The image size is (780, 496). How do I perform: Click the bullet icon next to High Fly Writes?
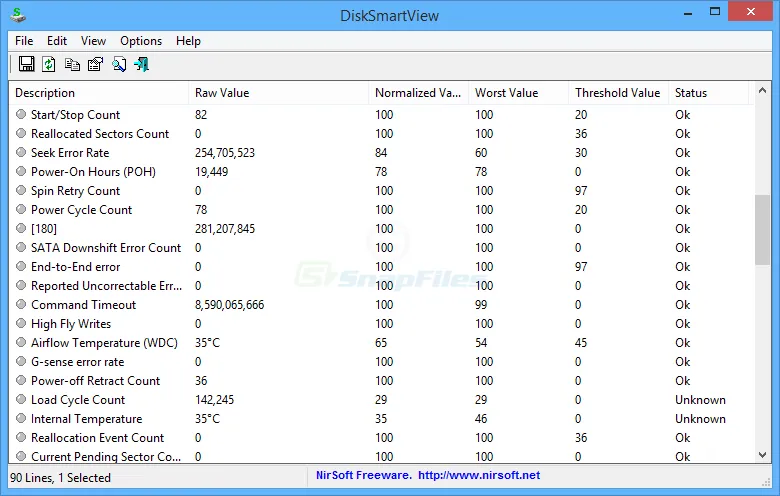[x=21, y=323]
